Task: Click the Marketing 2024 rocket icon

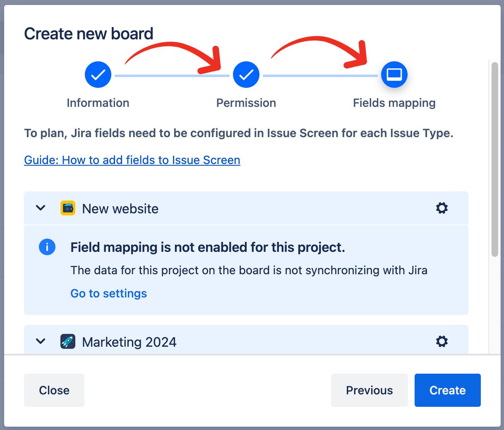Action: coord(68,341)
